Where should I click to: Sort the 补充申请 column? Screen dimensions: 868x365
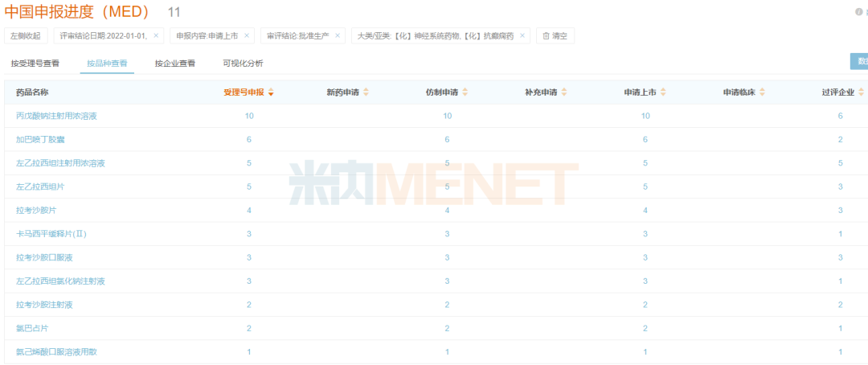tap(564, 92)
